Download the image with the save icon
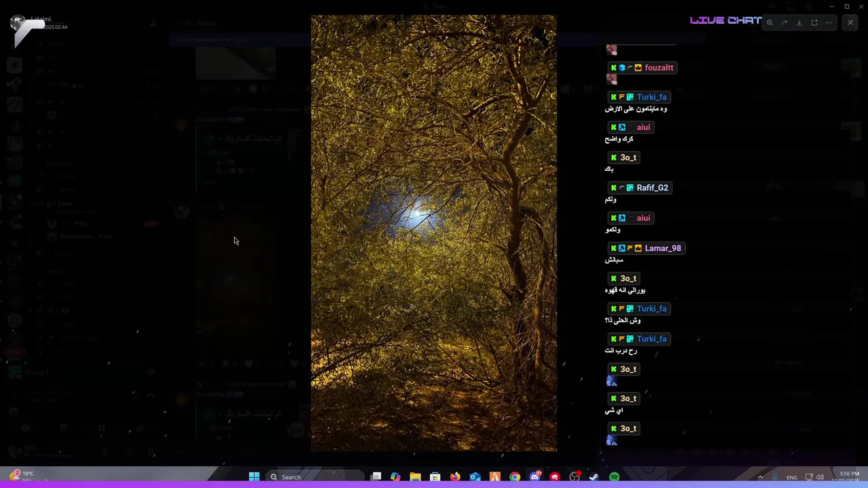Image resolution: width=868 pixels, height=488 pixels. 800,22
